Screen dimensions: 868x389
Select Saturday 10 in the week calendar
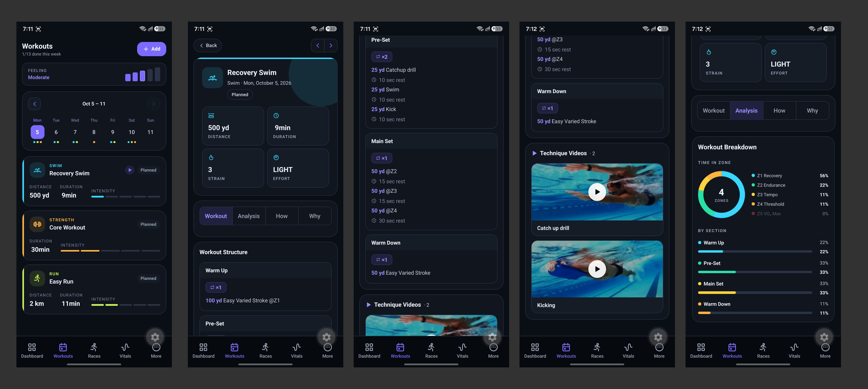(x=132, y=132)
